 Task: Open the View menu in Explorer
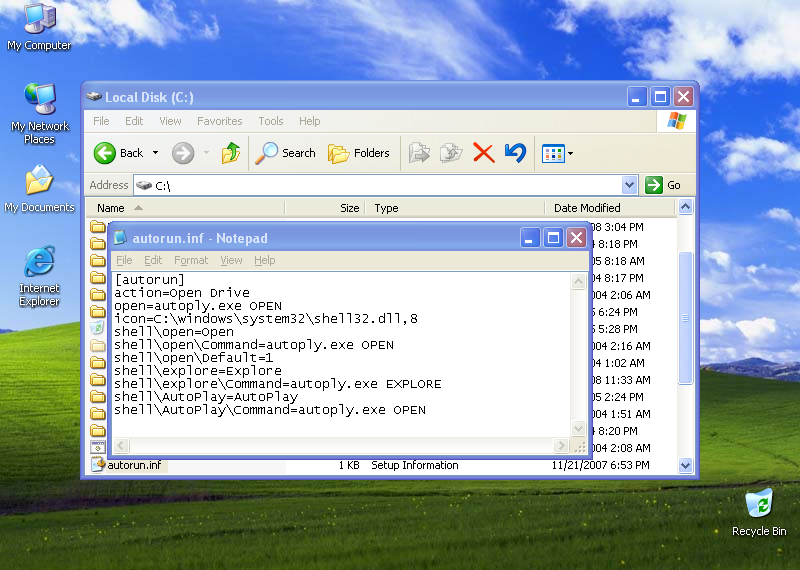click(170, 121)
